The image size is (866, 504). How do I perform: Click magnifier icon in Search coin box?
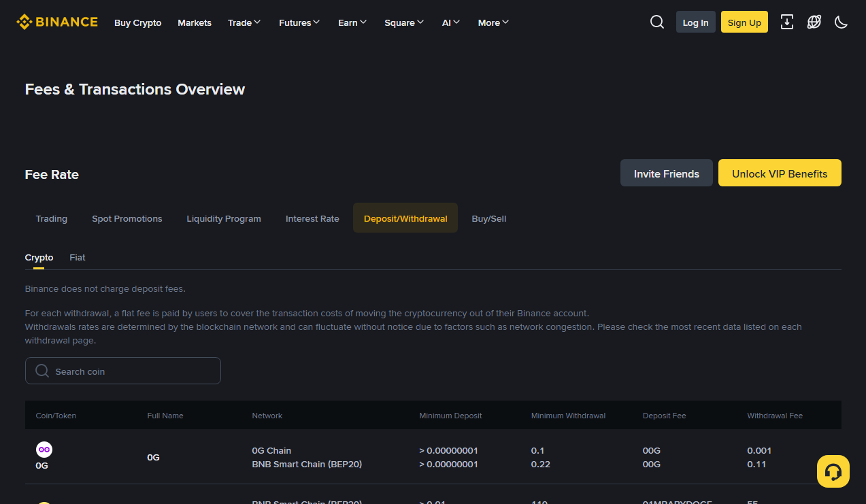click(42, 371)
